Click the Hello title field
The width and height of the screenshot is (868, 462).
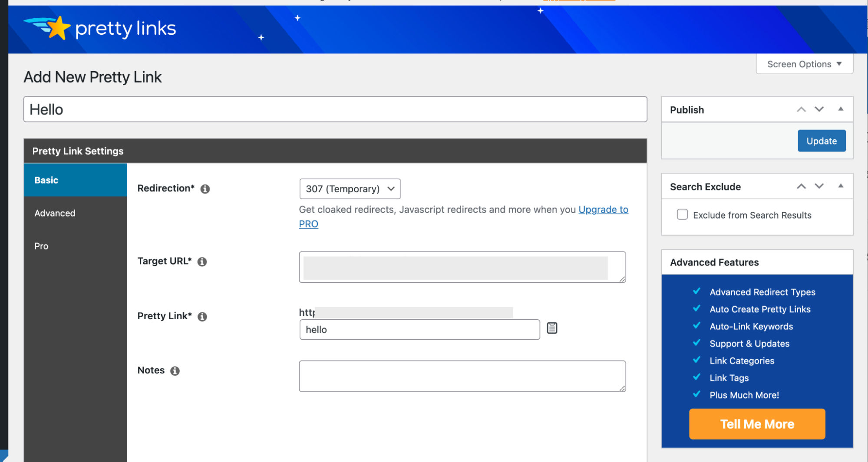point(335,109)
